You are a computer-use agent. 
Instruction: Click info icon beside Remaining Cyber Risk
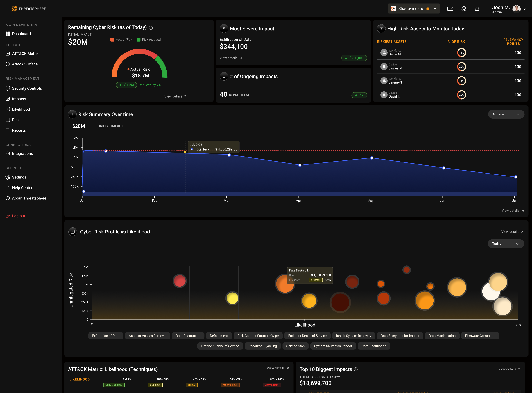(x=151, y=28)
